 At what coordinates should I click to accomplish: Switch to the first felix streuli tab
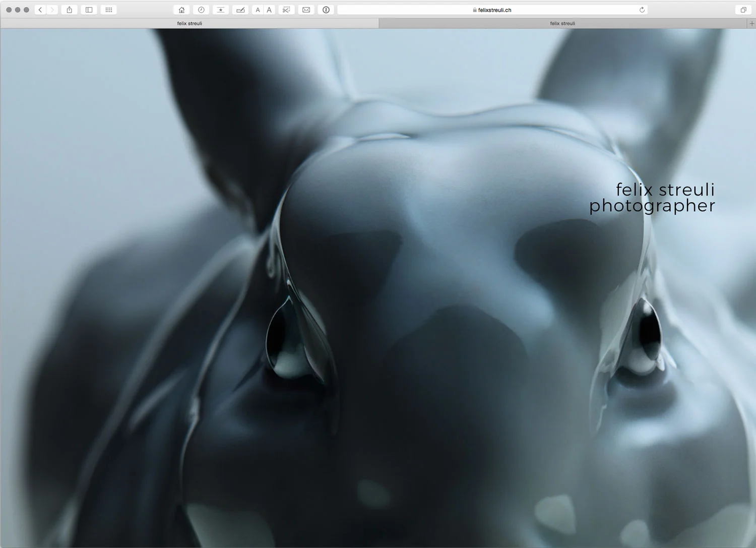(190, 23)
